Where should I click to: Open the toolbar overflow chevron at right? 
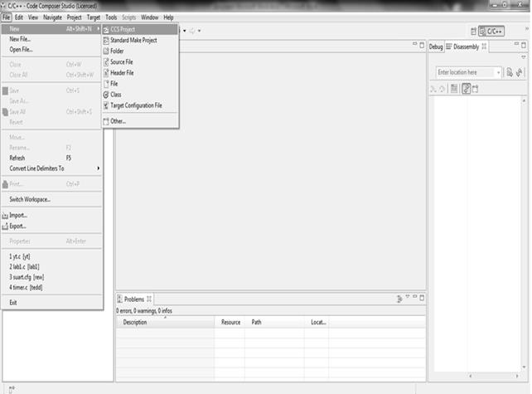click(x=527, y=28)
